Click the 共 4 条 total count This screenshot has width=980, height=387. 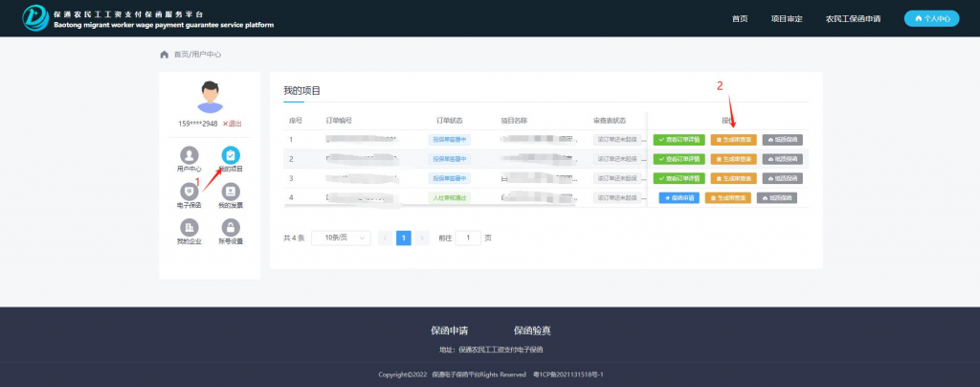[x=294, y=239]
